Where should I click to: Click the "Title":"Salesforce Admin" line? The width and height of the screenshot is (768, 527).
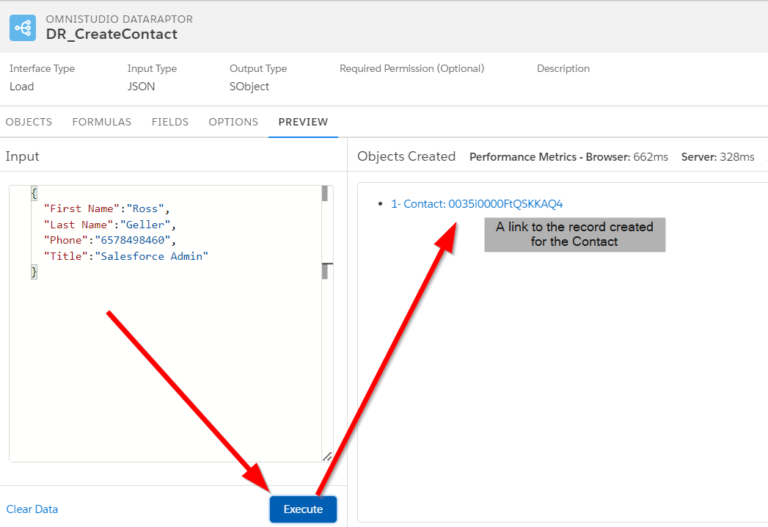[x=126, y=256]
